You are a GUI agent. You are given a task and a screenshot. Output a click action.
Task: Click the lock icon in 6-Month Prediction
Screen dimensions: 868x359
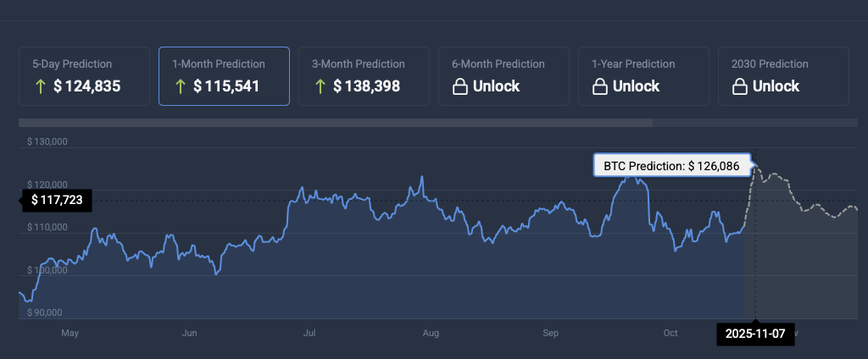tap(460, 86)
